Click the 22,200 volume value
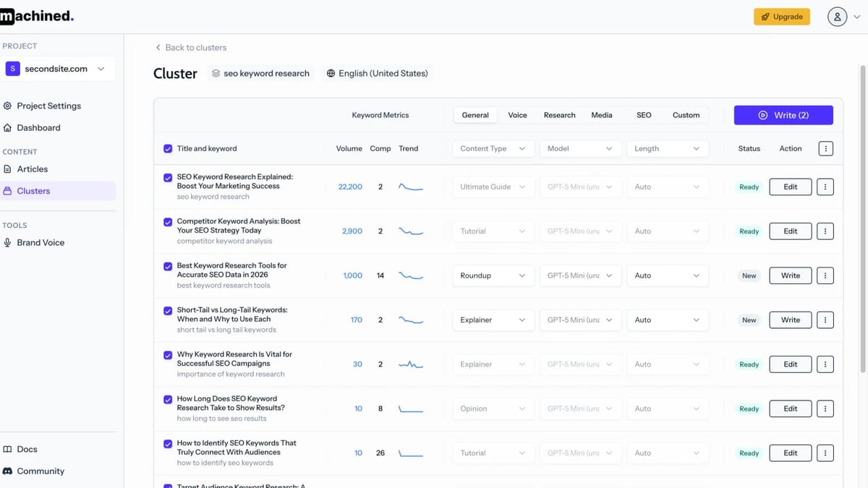The width and height of the screenshot is (868, 488). tap(350, 187)
